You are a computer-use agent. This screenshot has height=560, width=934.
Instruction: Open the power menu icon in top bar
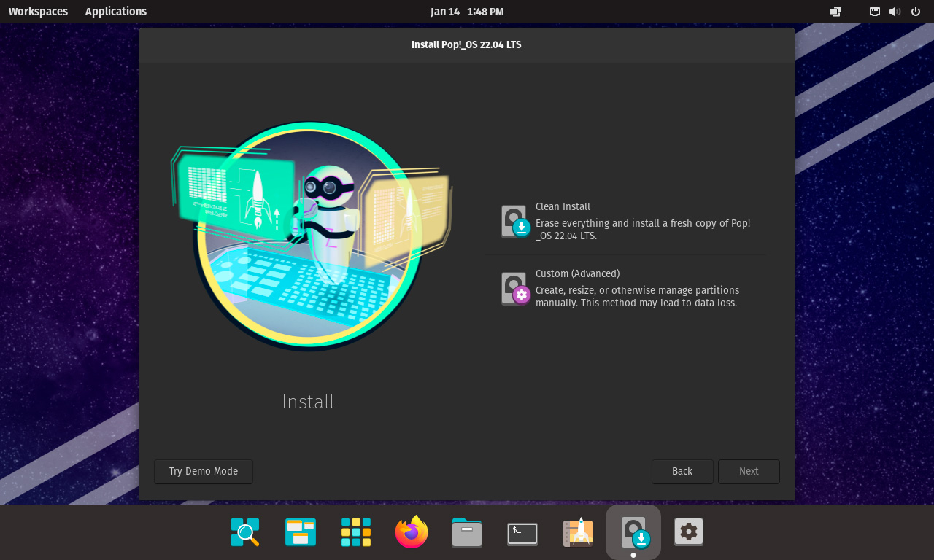(x=916, y=12)
